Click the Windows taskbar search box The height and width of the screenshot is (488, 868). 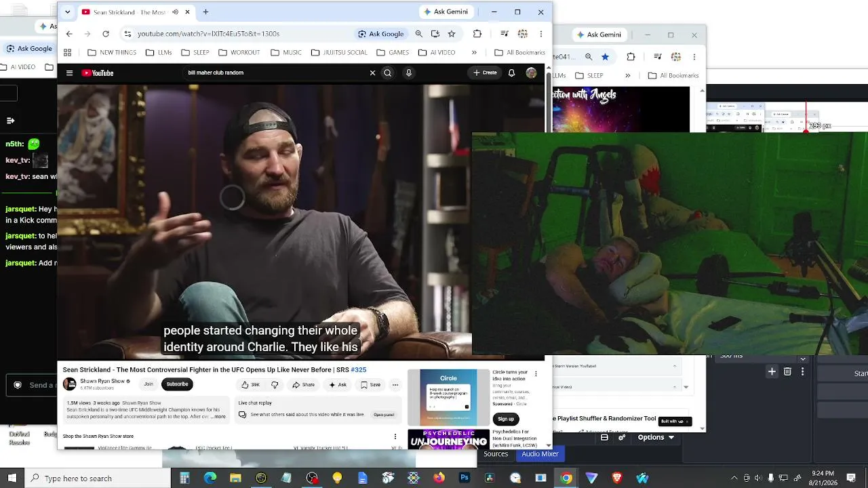tap(97, 479)
